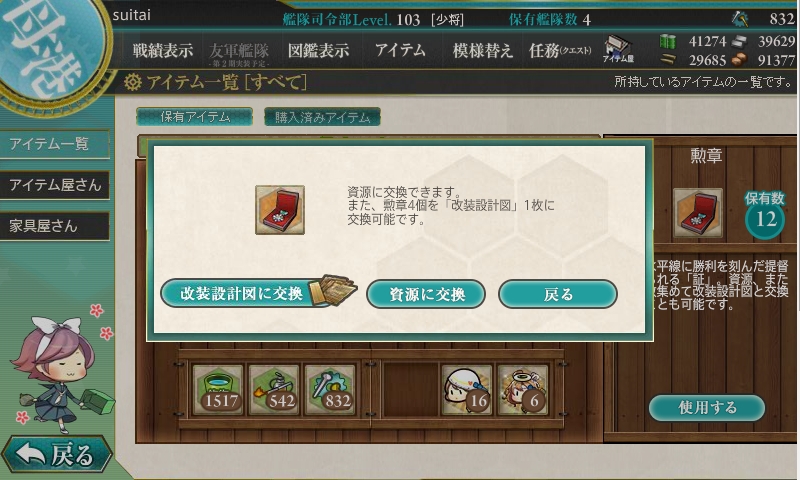Go back with bottom-left 戻る arrow button

pos(56,453)
